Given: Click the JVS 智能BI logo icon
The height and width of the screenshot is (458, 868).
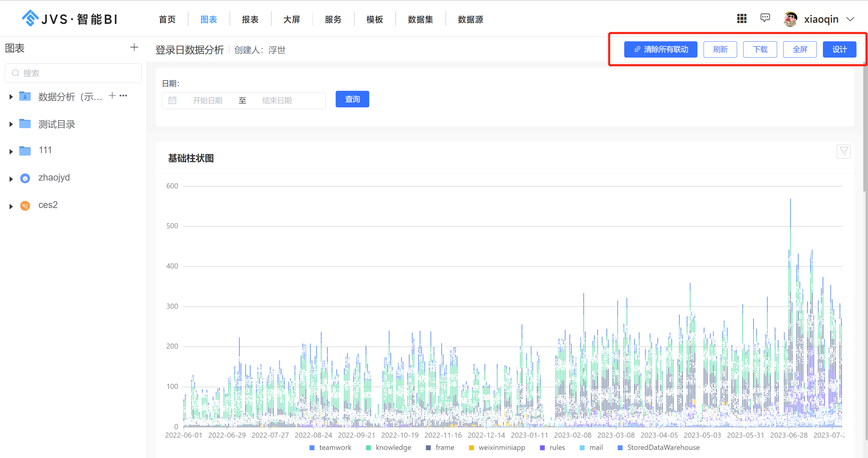Looking at the screenshot, I should tap(30, 18).
